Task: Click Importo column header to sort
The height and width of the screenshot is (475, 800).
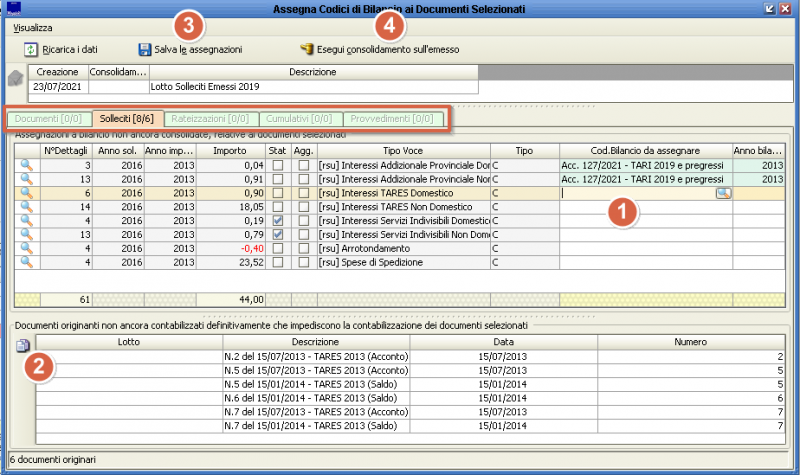Action: click(229, 150)
